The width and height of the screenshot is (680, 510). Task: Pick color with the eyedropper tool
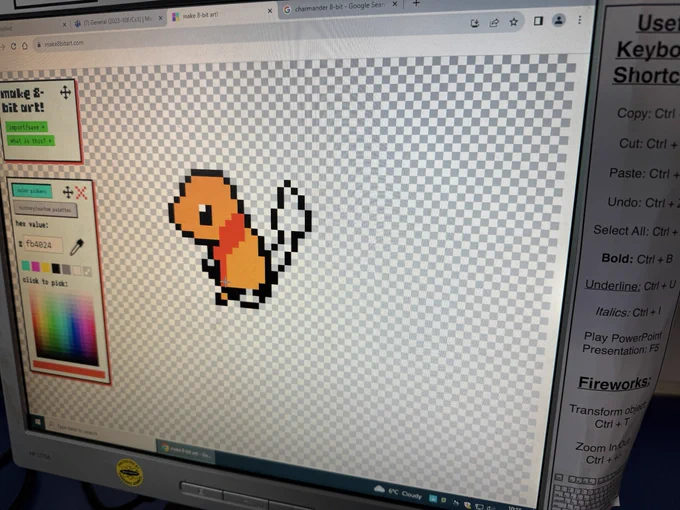[x=77, y=247]
